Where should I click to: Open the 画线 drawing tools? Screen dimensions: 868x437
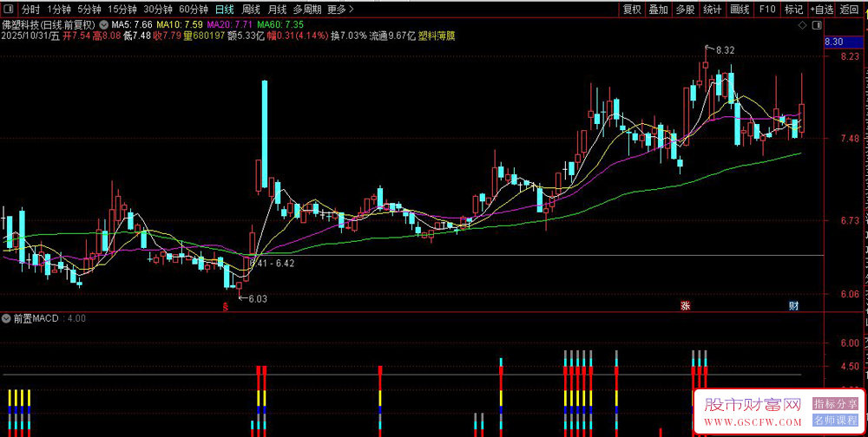pyautogui.click(x=740, y=10)
